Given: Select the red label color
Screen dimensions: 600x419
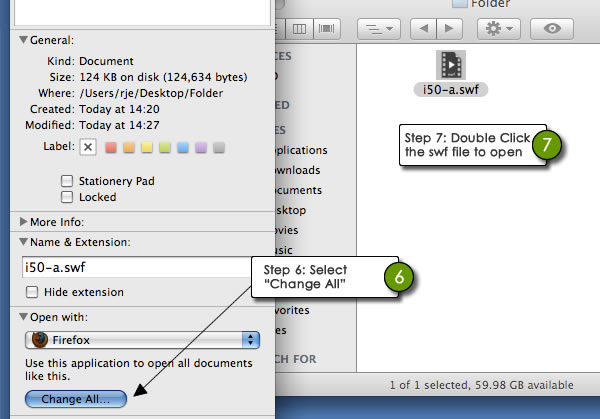Looking at the screenshot, I should pyautogui.click(x=111, y=147).
